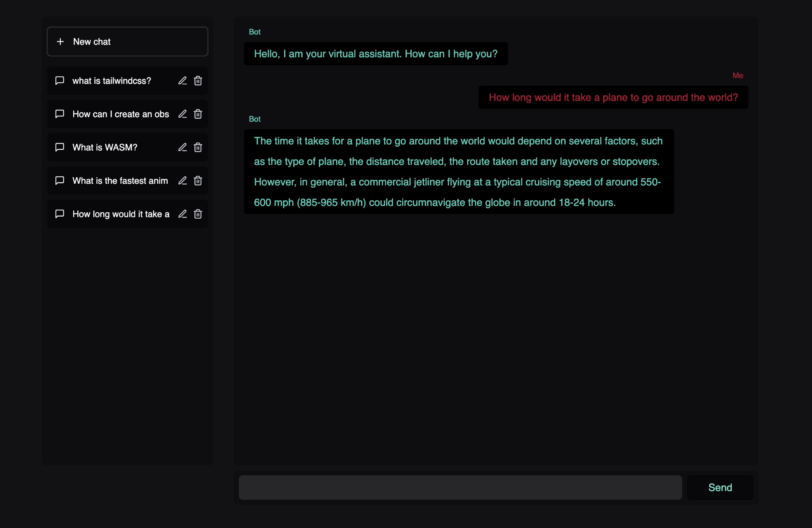Delete the 'How long would it take a' chat
Viewport: 812px width, 528px height.
click(x=198, y=214)
